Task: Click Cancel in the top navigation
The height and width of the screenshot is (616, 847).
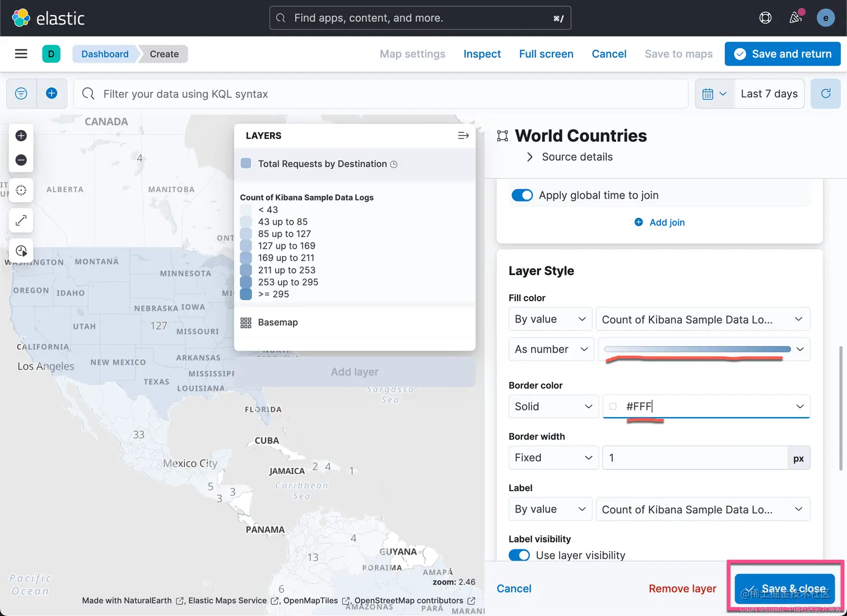Action: pos(609,54)
